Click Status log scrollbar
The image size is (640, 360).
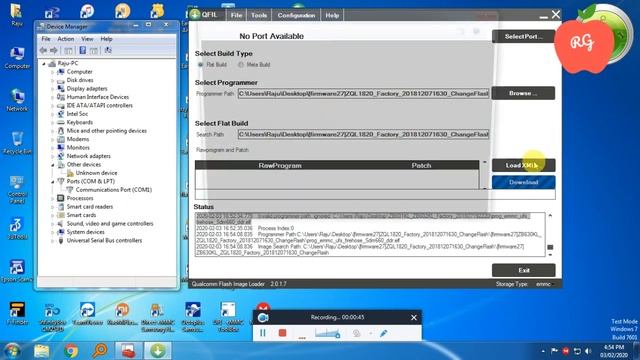click(x=550, y=235)
